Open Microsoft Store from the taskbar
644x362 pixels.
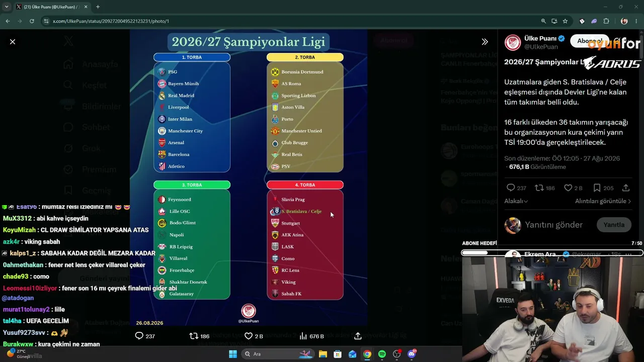click(338, 354)
